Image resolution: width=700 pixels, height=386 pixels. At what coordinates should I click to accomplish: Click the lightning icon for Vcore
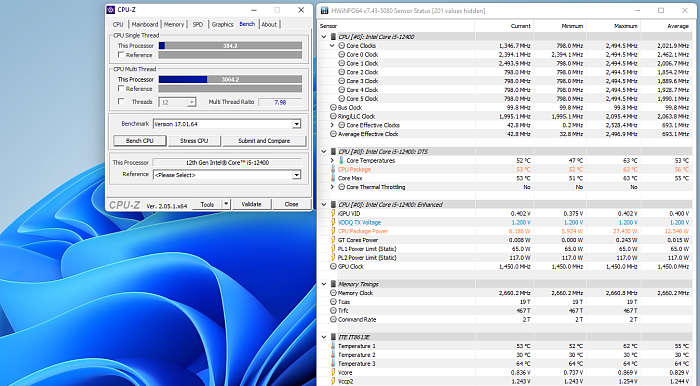[333, 373]
